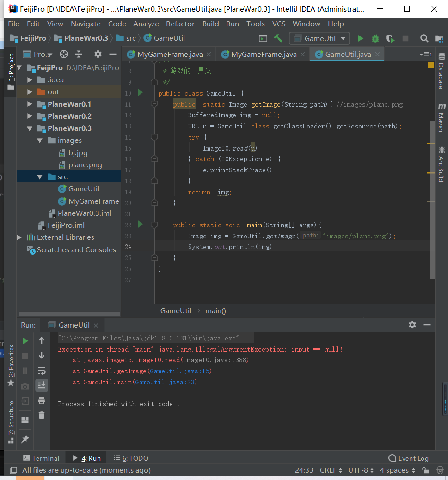Click run gutter icon beside class GameUtil

(141, 92)
